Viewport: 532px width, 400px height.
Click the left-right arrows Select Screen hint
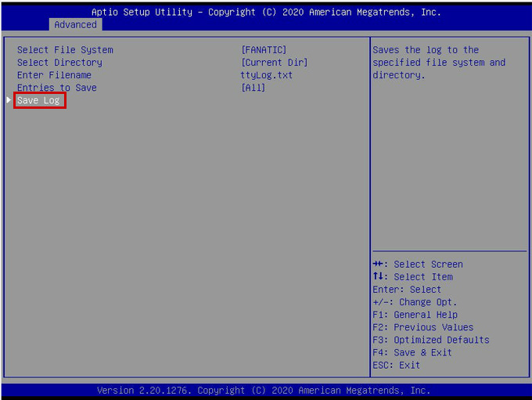[x=418, y=265]
